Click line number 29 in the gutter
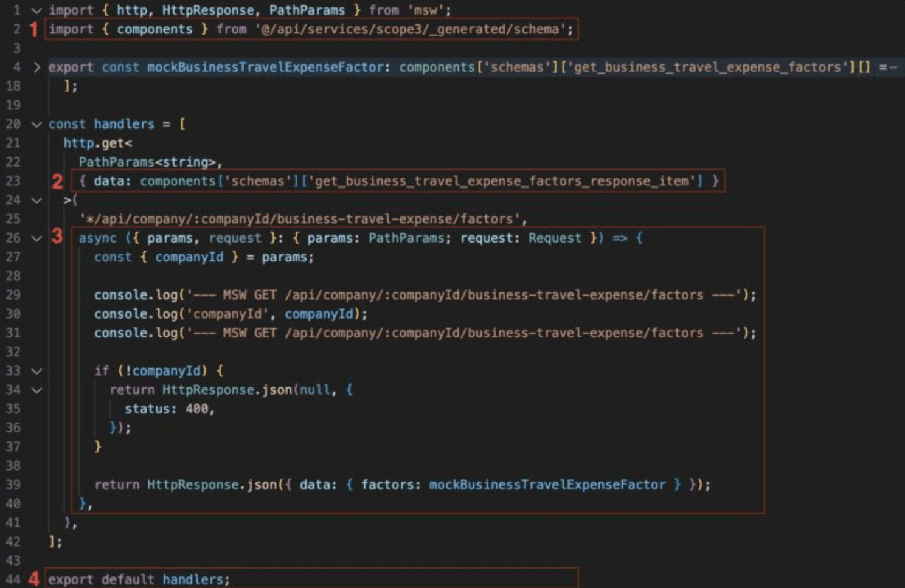The image size is (905, 588). (13, 295)
